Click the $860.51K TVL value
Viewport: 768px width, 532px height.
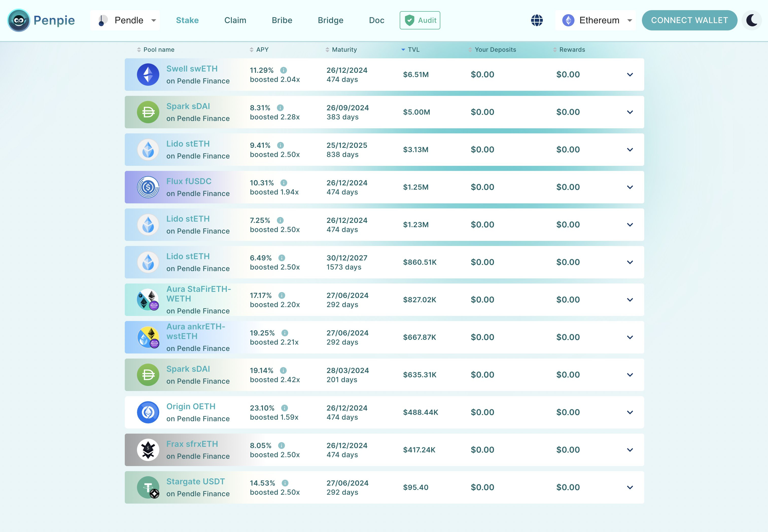click(420, 262)
